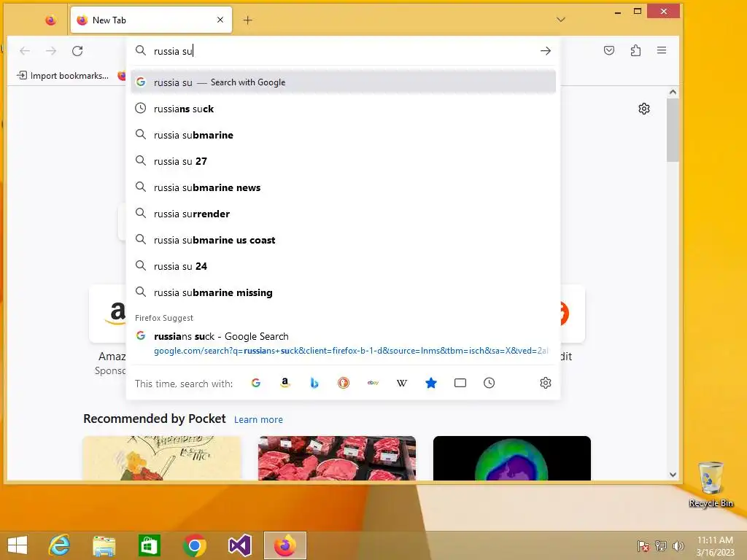Screen dimensions: 747x560
Task: Open the Windows Start button
Action: [x=18, y=545]
